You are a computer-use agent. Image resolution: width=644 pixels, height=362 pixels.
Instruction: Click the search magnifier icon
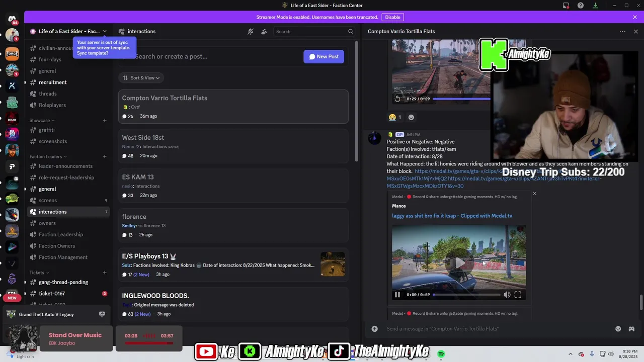tap(351, 31)
